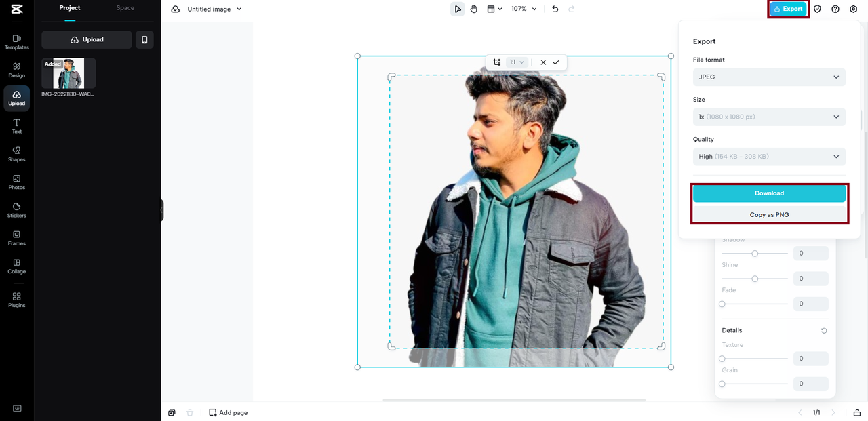This screenshot has width=868, height=421.
Task: Adjust the Grain slider
Action: point(755,384)
